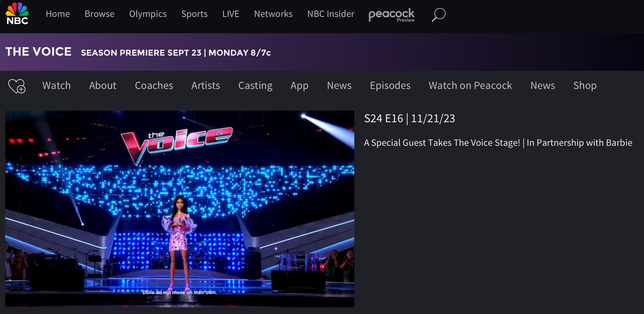Play the Barbie Voice stage video thumbnail
644x314 pixels.
click(180, 209)
